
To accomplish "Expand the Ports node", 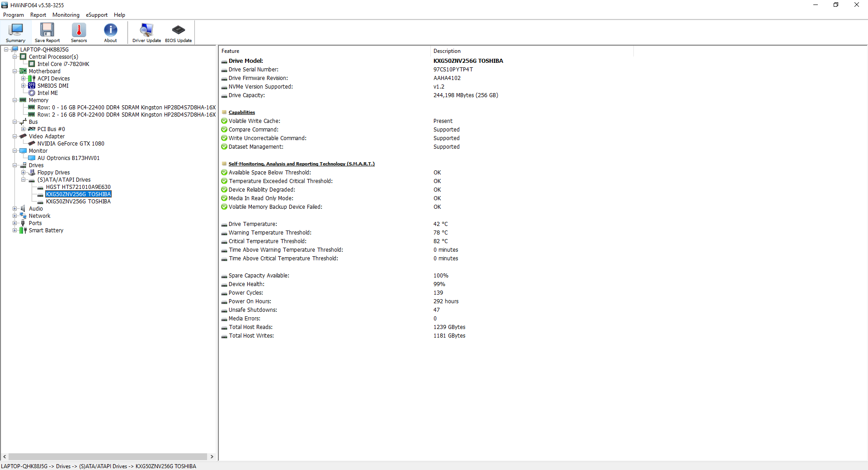I will click(x=15, y=223).
